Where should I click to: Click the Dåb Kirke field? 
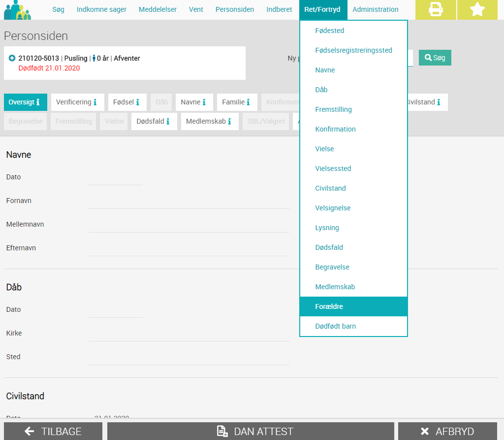[189, 334]
